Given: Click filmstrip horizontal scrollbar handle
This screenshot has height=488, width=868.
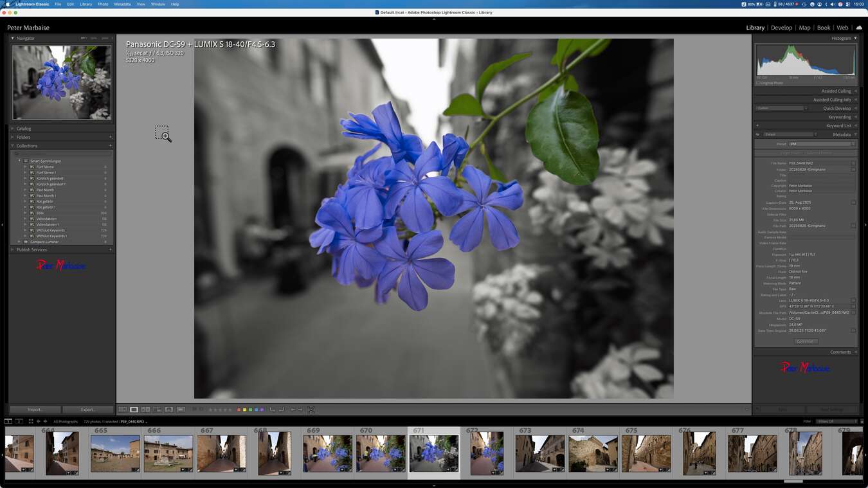Looking at the screenshot, I should pyautogui.click(x=793, y=481).
